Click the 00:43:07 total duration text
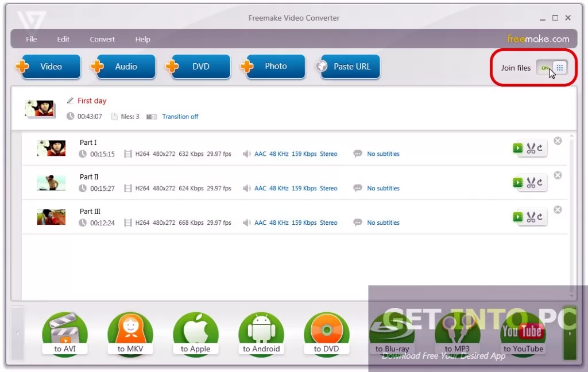The image size is (588, 372). [x=90, y=117]
